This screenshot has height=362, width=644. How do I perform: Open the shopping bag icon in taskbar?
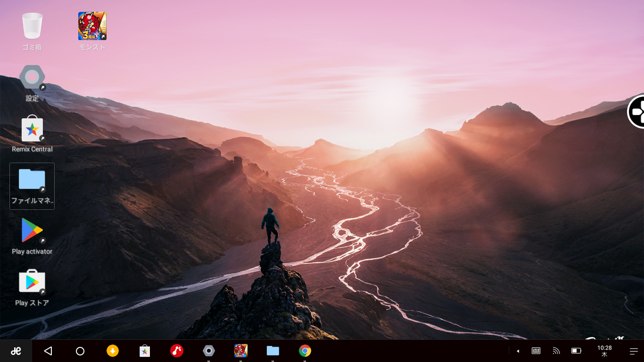point(144,351)
